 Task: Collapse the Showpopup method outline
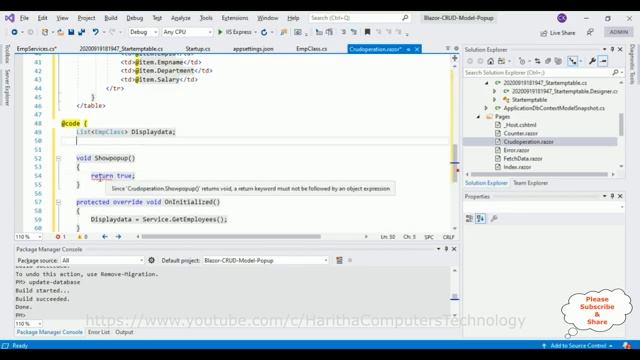click(58, 158)
